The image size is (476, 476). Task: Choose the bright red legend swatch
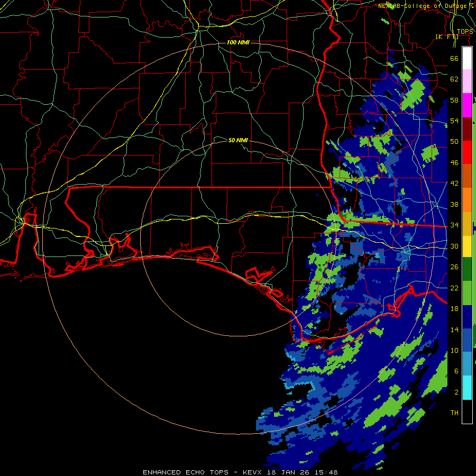[x=467, y=152]
